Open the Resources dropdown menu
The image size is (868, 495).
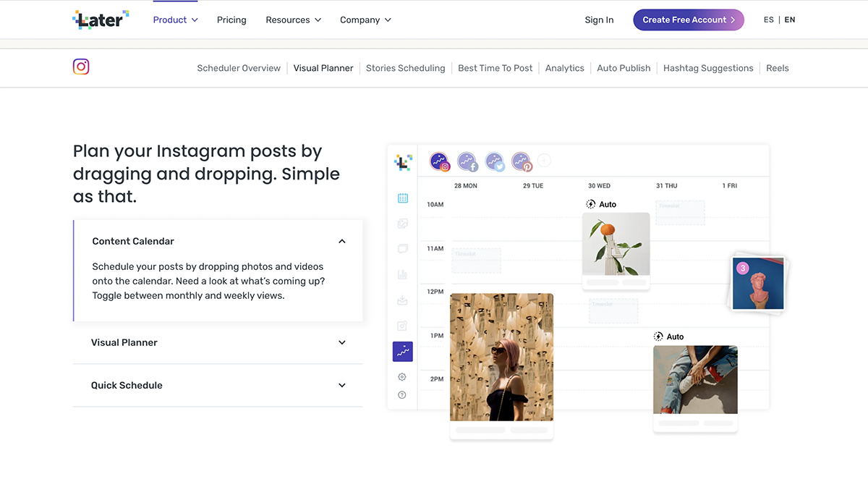point(293,20)
